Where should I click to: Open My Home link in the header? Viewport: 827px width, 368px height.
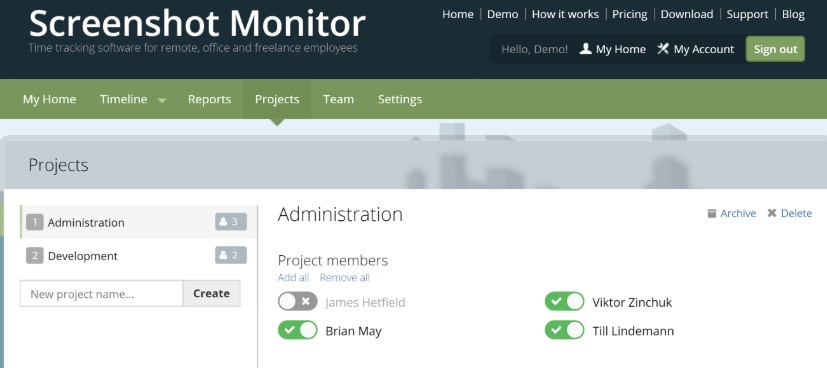[x=621, y=49]
